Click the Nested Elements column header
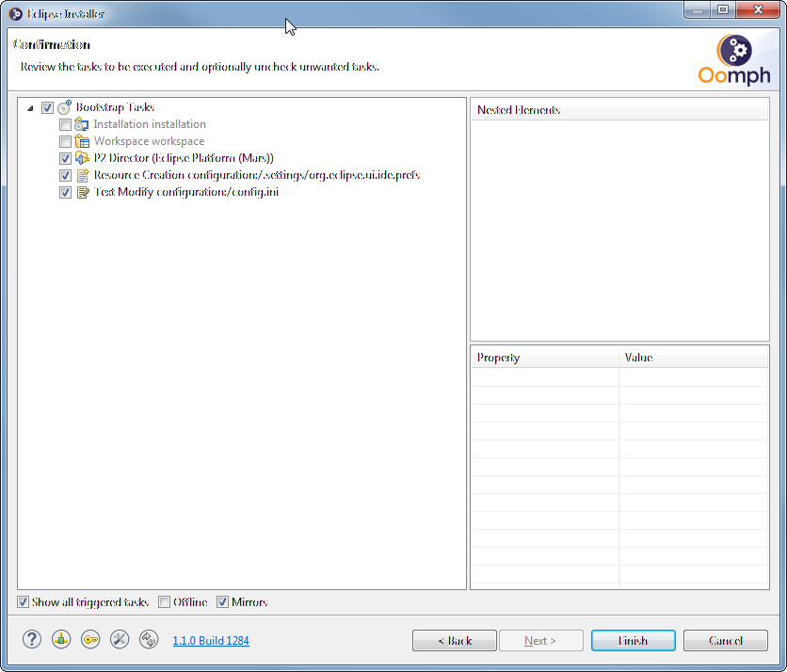 [x=619, y=110]
